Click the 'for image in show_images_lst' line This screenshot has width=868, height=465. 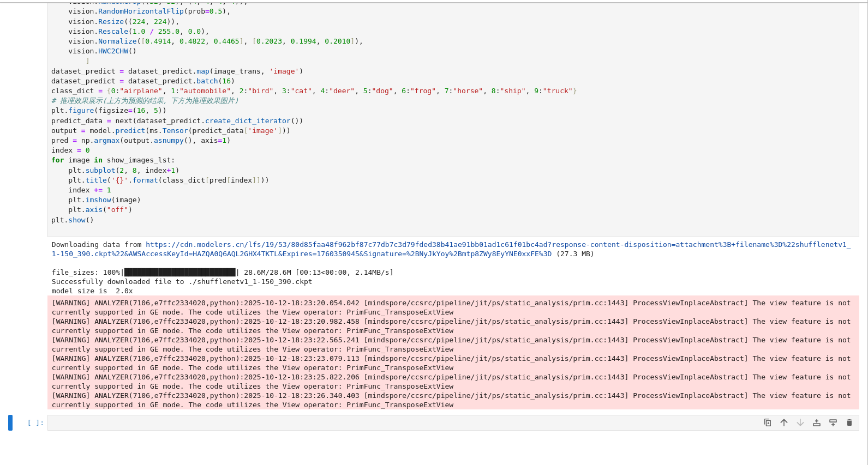click(x=113, y=160)
